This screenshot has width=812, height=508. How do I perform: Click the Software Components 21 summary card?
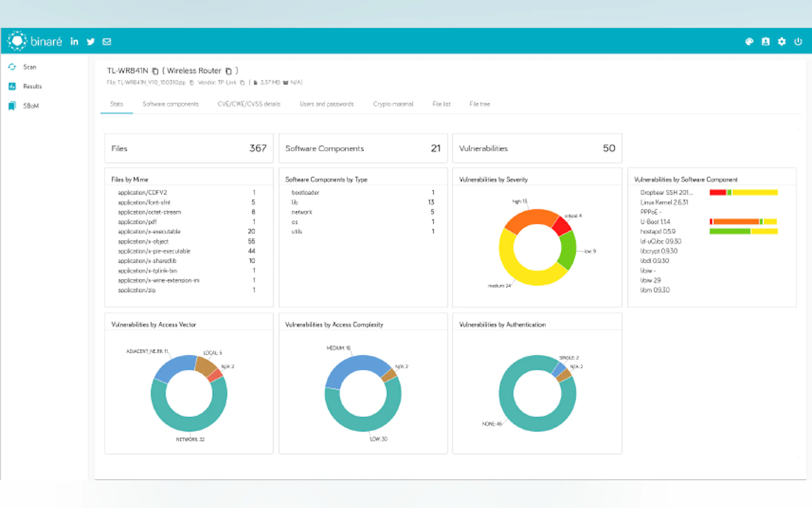pos(363,148)
